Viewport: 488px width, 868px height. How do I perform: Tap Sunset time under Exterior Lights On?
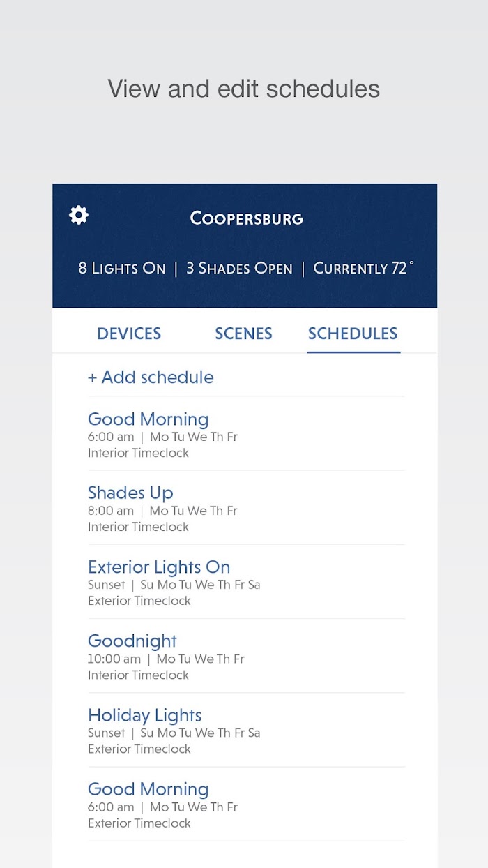[107, 585]
